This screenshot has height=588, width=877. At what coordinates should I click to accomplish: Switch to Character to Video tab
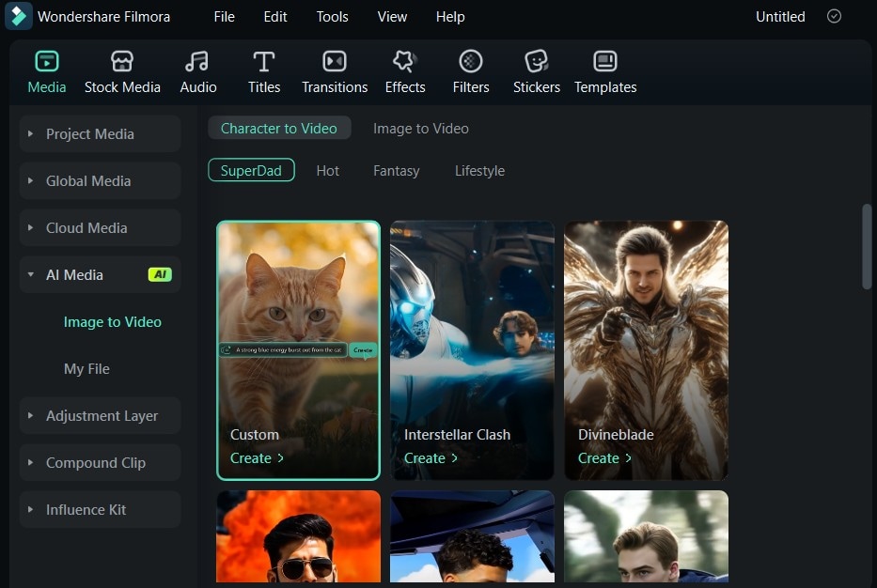tap(279, 128)
